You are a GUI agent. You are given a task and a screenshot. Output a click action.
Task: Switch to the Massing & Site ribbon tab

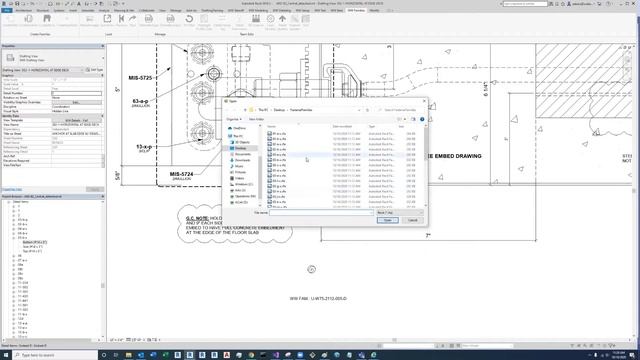pyautogui.click(x=124, y=10)
